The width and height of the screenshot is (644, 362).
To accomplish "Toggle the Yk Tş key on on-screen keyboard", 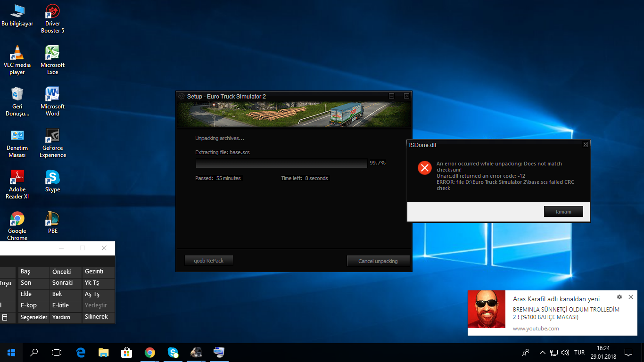I will (98, 283).
